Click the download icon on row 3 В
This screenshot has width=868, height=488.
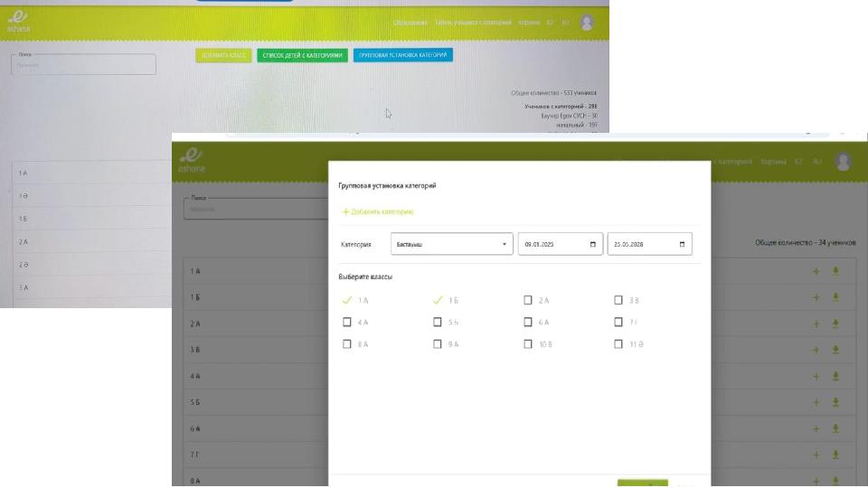[835, 350]
